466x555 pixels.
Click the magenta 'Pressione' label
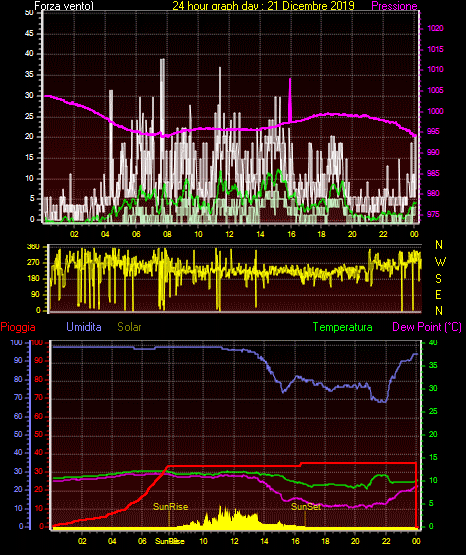click(394, 6)
